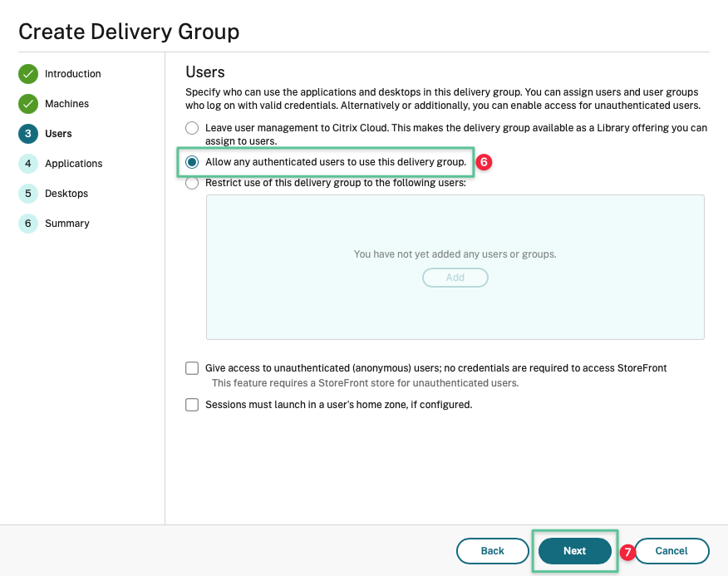
Task: Cancel the Create Delivery Group wizard
Action: [671, 551]
